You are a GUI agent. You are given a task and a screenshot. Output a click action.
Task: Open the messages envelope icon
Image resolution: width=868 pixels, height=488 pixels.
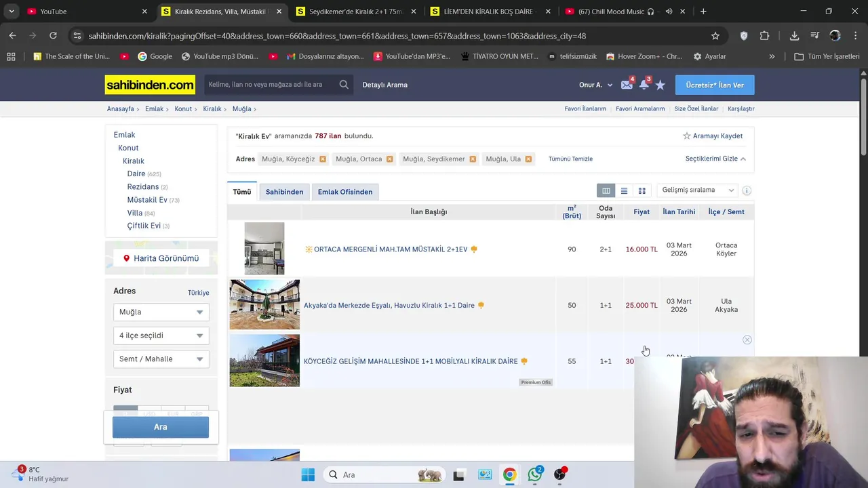tap(627, 85)
